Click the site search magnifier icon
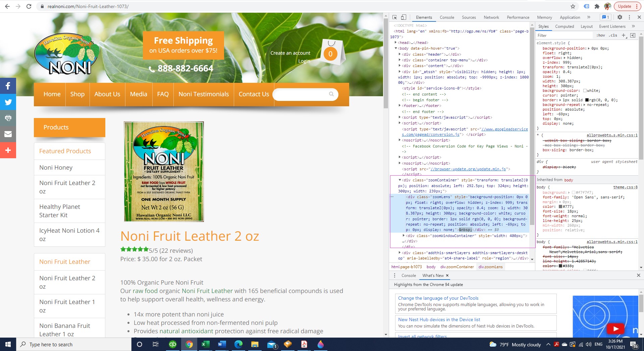The width and height of the screenshot is (644, 351). coord(331,94)
